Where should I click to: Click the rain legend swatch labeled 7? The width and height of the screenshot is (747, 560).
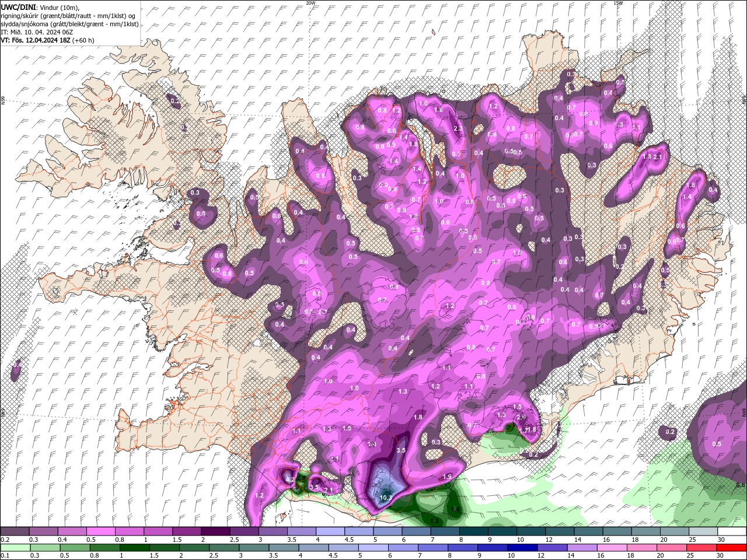tap(433, 548)
